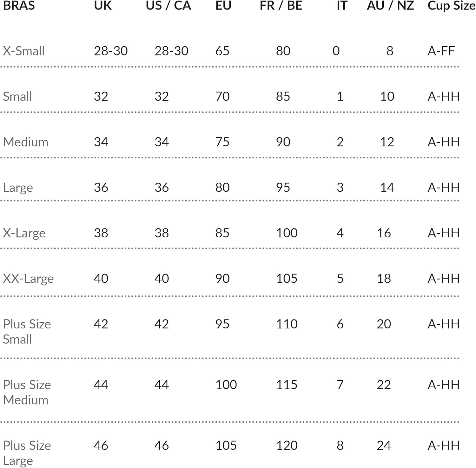Click the EU column header
The width and height of the screenshot is (476, 468).
pyautogui.click(x=223, y=6)
